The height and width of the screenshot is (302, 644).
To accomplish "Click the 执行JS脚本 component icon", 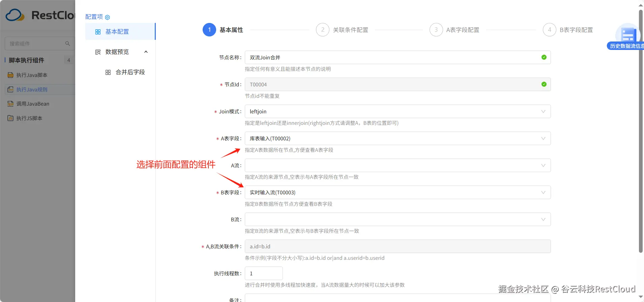I will click(x=10, y=118).
